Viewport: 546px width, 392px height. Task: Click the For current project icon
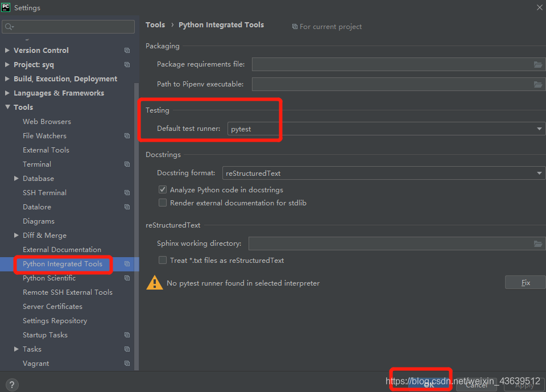tap(295, 27)
